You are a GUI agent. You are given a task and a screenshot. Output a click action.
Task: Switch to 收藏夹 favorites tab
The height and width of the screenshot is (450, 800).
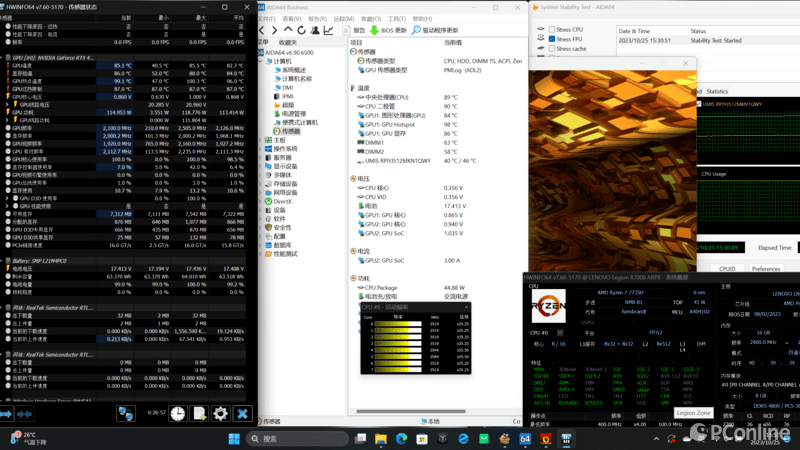pyautogui.click(x=288, y=42)
